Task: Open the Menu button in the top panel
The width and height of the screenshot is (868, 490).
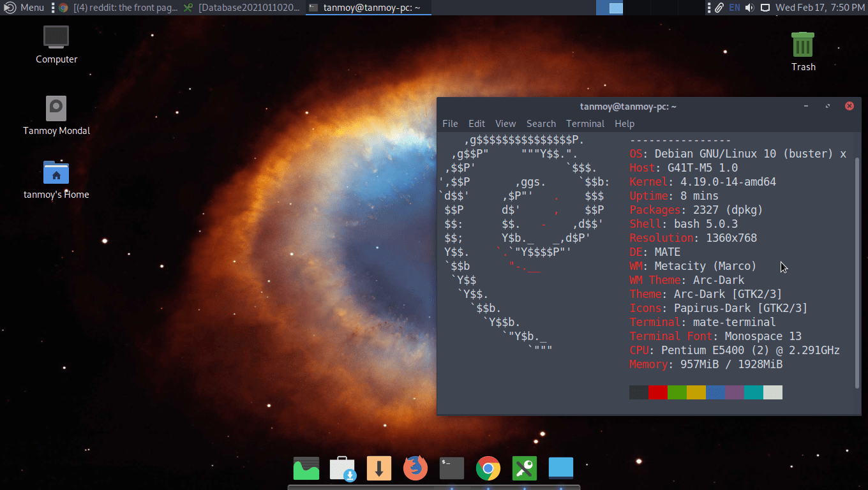Action: coord(24,8)
